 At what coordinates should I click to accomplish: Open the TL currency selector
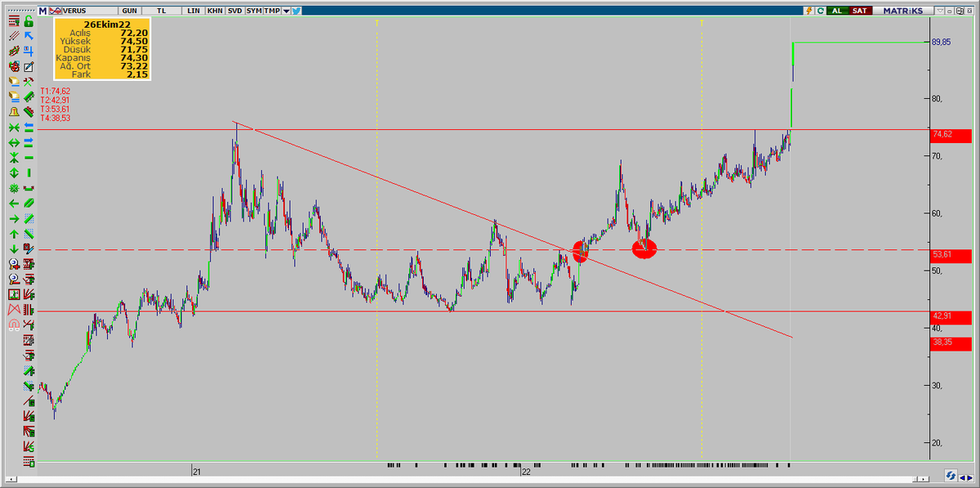[x=162, y=11]
